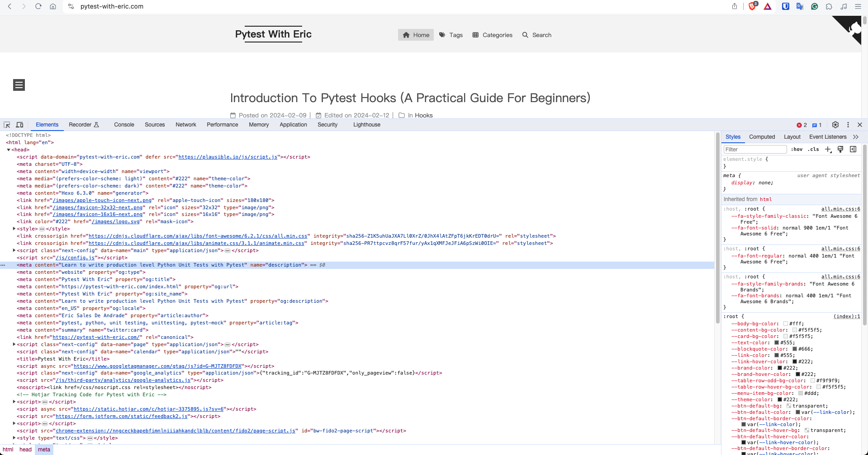Toggle the .cls element classes panel
Image resolution: width=868 pixels, height=455 pixels.
click(814, 149)
